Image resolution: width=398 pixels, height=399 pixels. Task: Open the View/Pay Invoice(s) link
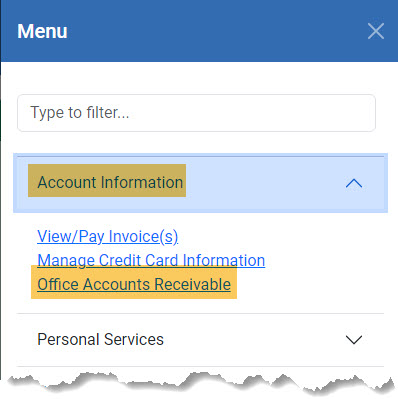(x=108, y=236)
